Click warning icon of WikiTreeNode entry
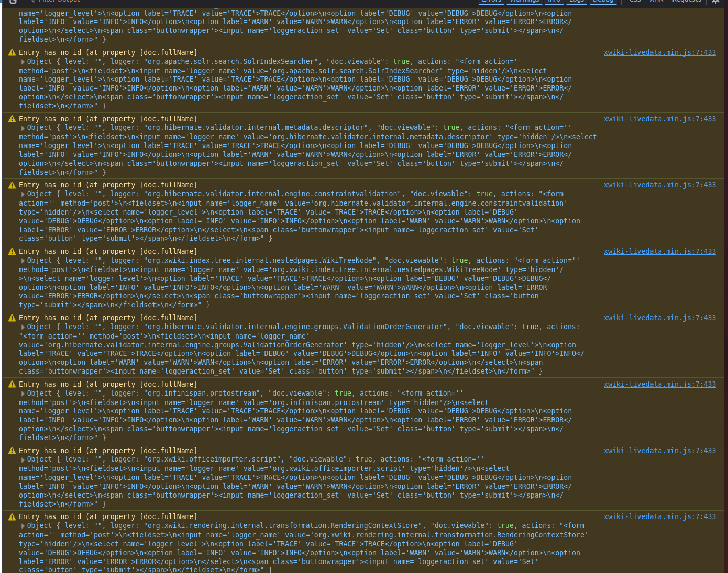The height and width of the screenshot is (573, 728). pyautogui.click(x=12, y=251)
